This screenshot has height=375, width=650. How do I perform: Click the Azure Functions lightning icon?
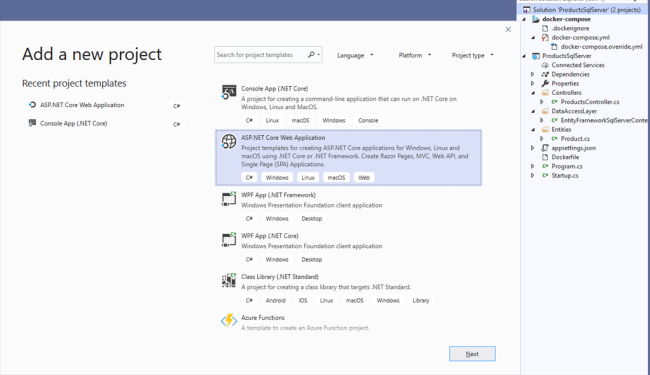229,320
